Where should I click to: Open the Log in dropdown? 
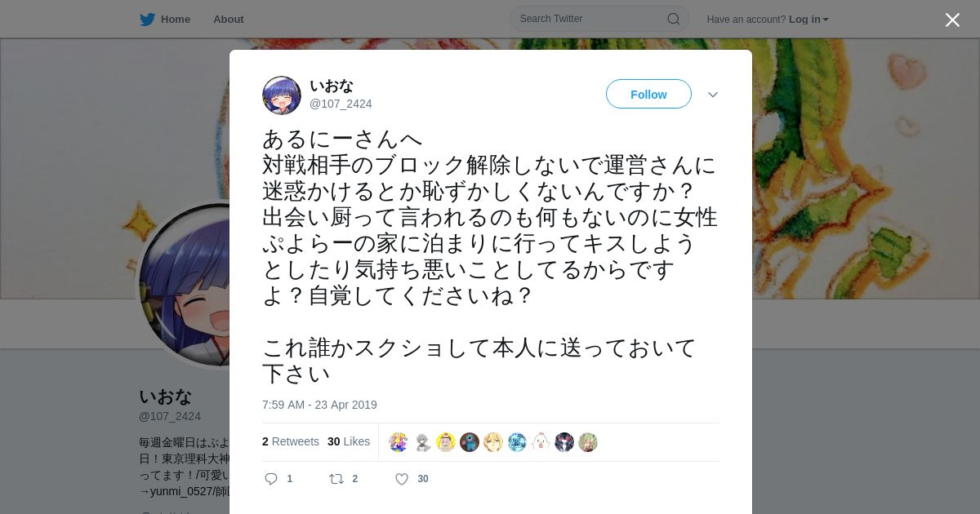pyautogui.click(x=808, y=20)
